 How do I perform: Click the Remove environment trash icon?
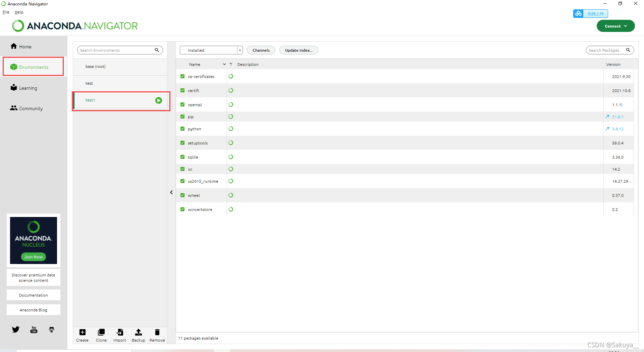pos(157,332)
